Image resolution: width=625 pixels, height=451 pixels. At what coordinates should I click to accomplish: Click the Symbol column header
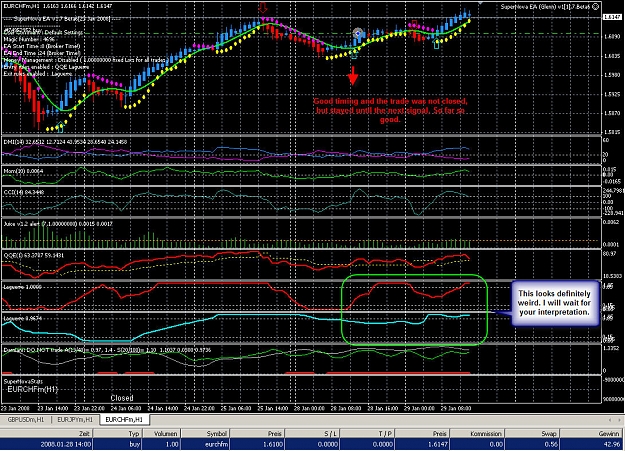click(x=206, y=434)
